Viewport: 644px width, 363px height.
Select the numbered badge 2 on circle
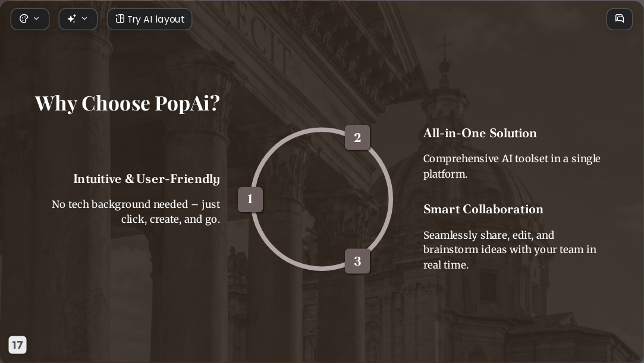(357, 137)
